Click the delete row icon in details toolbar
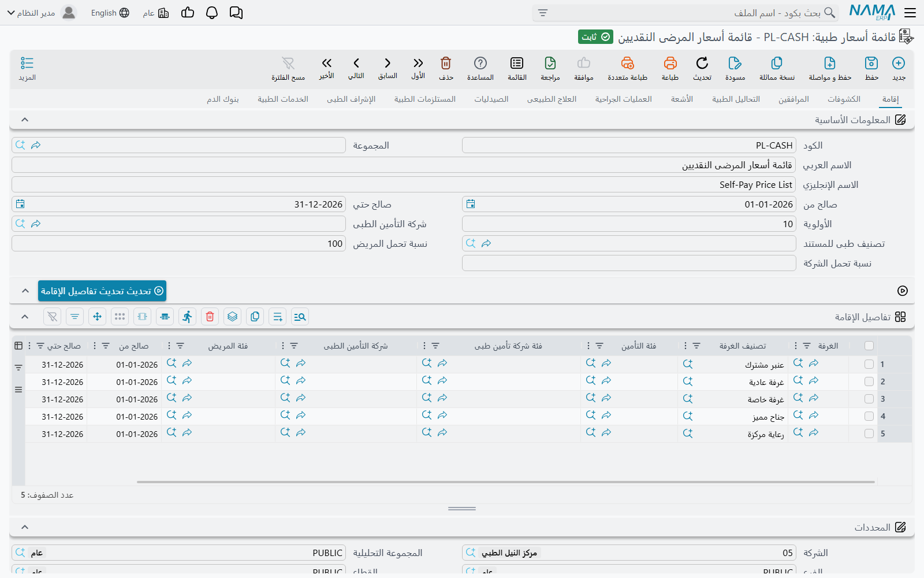The image size is (924, 578). pyautogui.click(x=210, y=317)
